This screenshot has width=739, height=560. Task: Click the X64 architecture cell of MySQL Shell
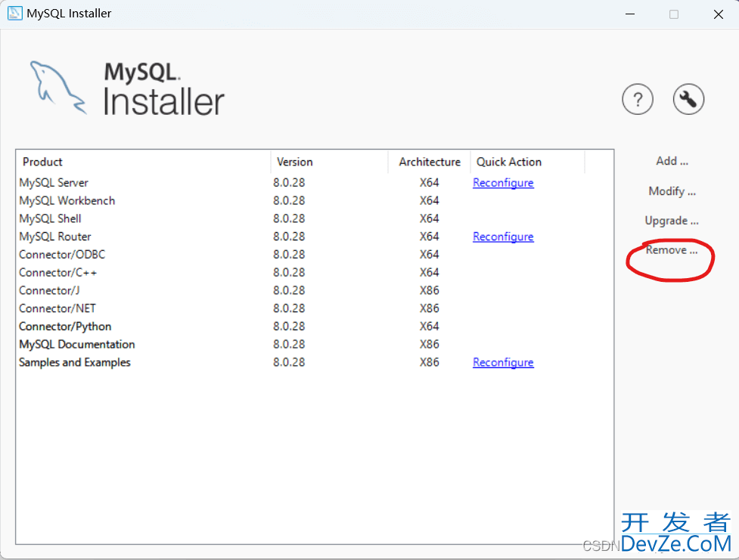[430, 218]
